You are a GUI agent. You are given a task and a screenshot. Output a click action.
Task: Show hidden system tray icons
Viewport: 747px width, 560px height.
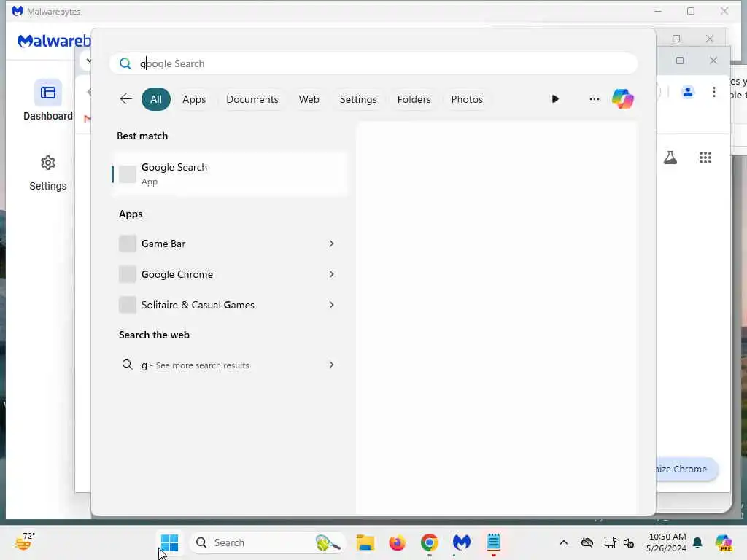click(x=564, y=542)
